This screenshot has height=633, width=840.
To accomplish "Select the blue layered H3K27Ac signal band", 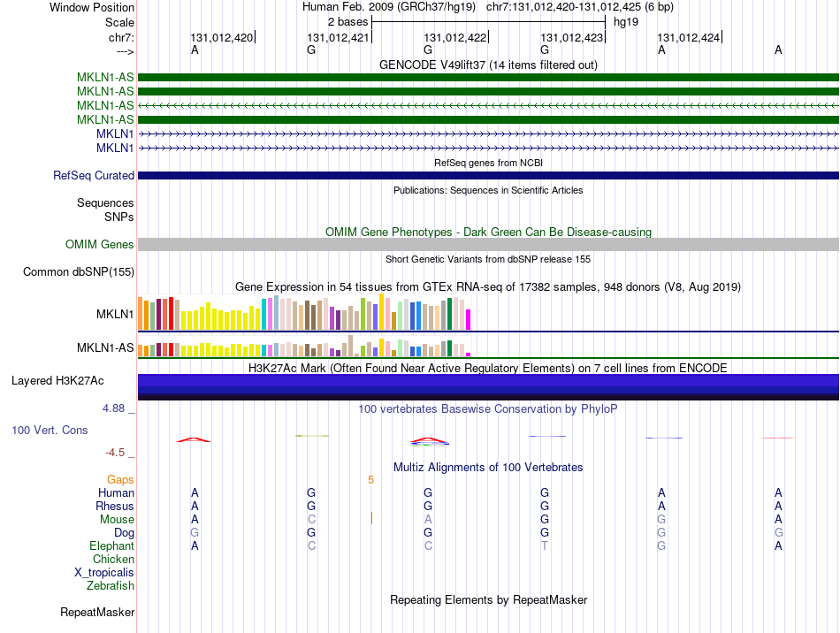I will [488, 387].
